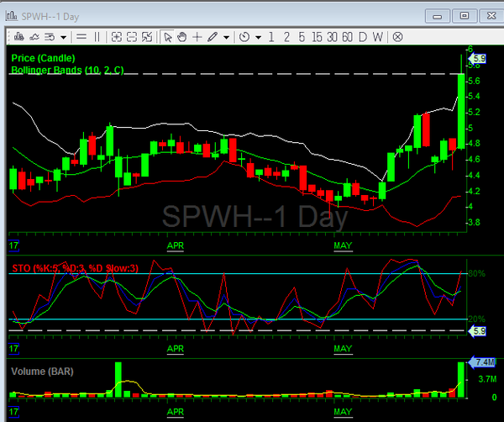Toggle the crosshair cursor tool
This screenshot has height=422, width=504.
point(197,37)
